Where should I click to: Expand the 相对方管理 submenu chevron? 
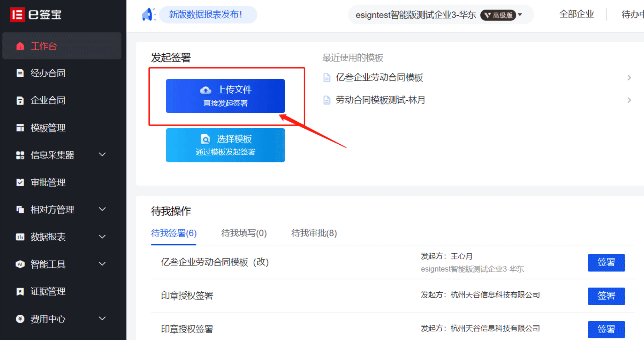[x=102, y=209]
